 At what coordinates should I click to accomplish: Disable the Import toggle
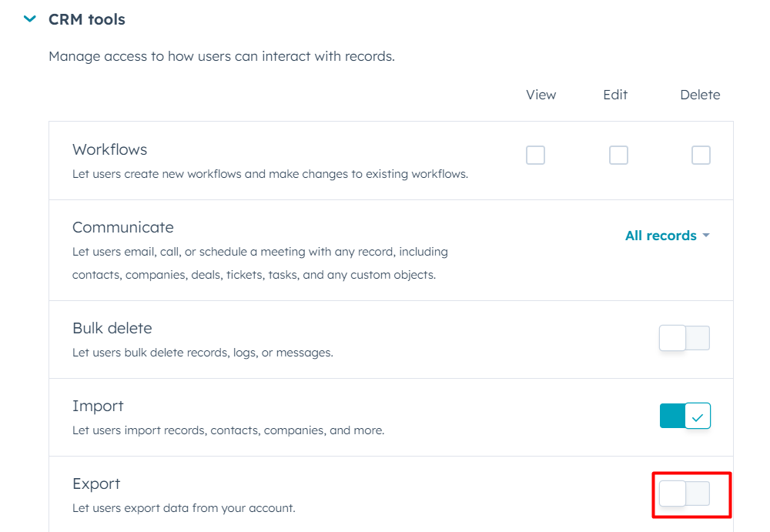pos(684,416)
